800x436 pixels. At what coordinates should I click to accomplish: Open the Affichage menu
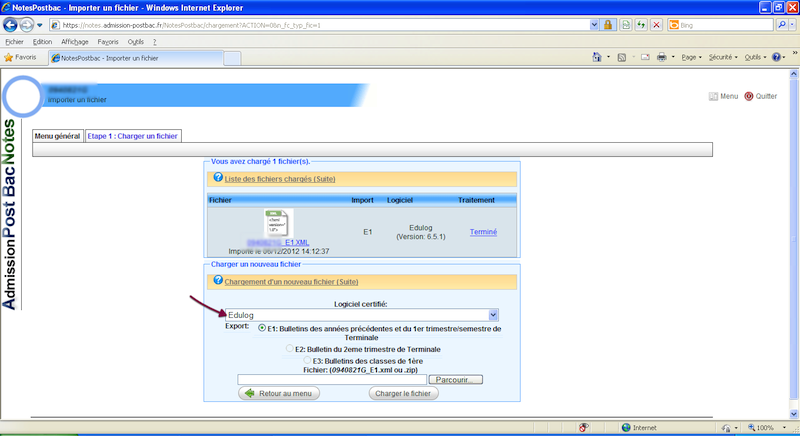[74, 42]
